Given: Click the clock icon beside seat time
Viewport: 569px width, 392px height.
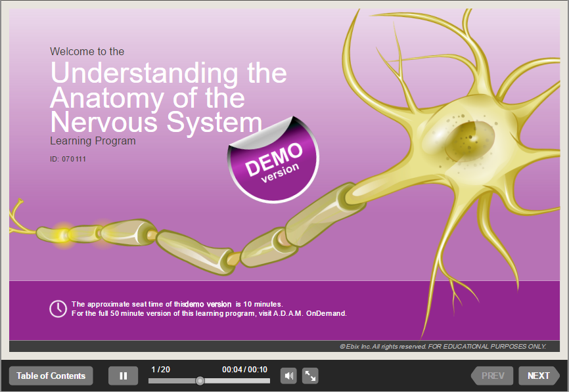Looking at the screenshot, I should [x=58, y=309].
